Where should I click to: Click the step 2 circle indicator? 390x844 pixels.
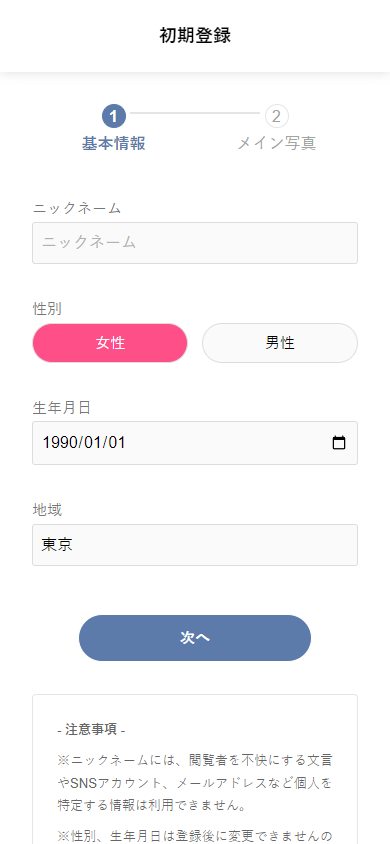[276, 116]
